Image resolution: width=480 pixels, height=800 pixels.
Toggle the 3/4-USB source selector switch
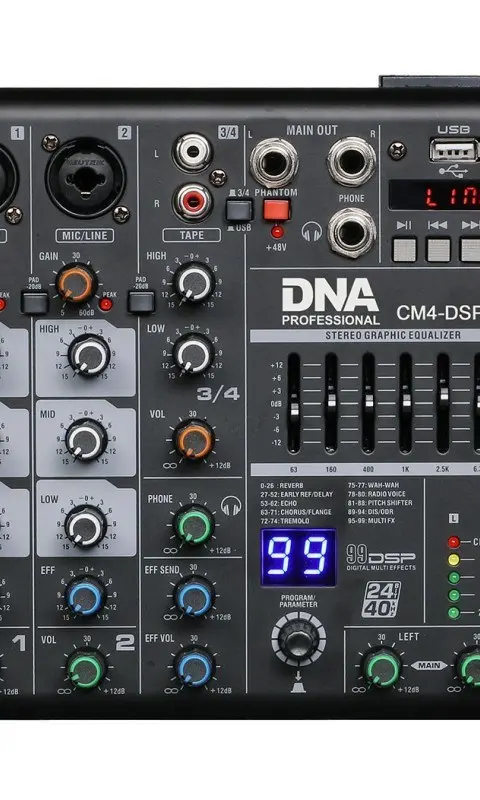click(239, 210)
